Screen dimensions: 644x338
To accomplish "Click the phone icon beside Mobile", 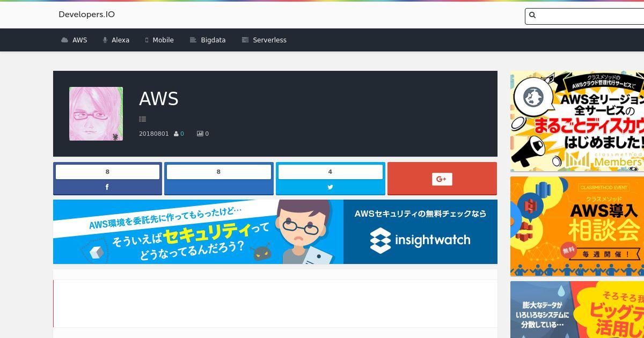I will tap(147, 40).
